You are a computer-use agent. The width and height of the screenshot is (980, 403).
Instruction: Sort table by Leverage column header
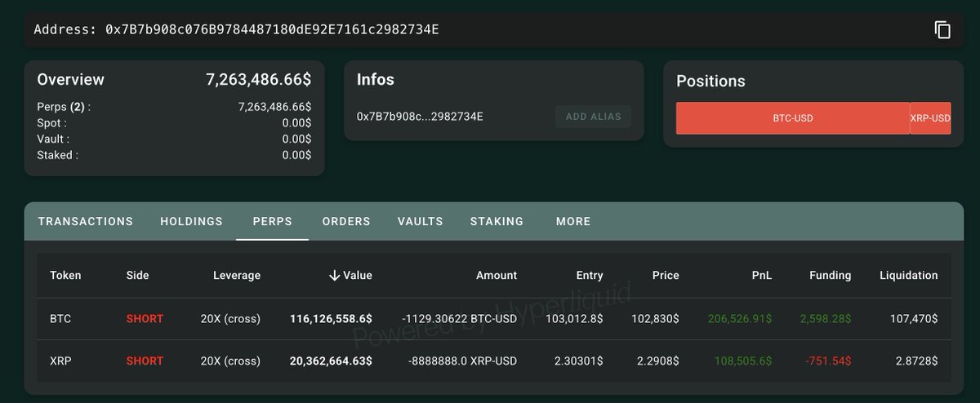(x=236, y=276)
